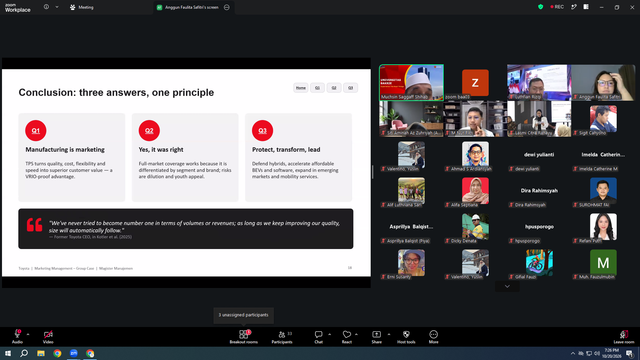Click Leave room button
Image resolution: width=640 pixels, height=360 pixels.
pos(624,336)
